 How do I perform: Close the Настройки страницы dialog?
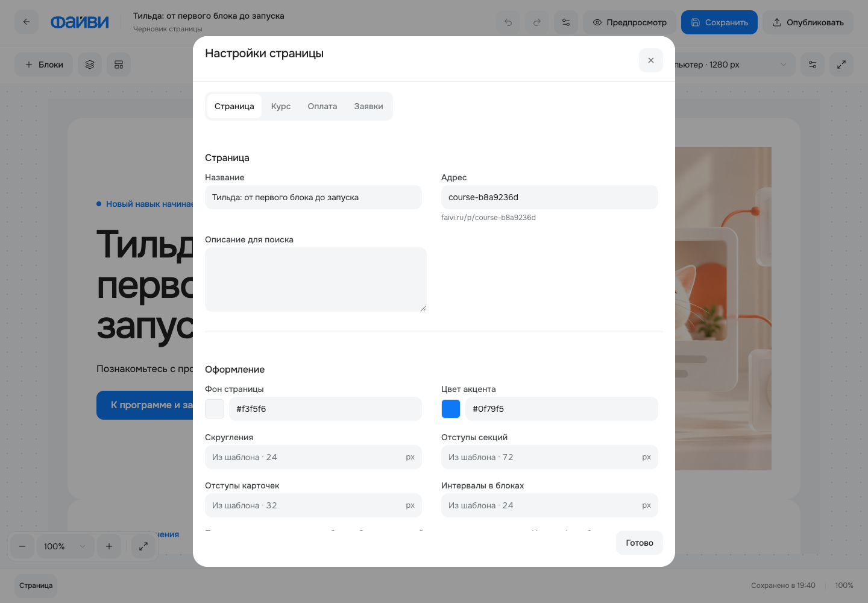[x=651, y=60]
